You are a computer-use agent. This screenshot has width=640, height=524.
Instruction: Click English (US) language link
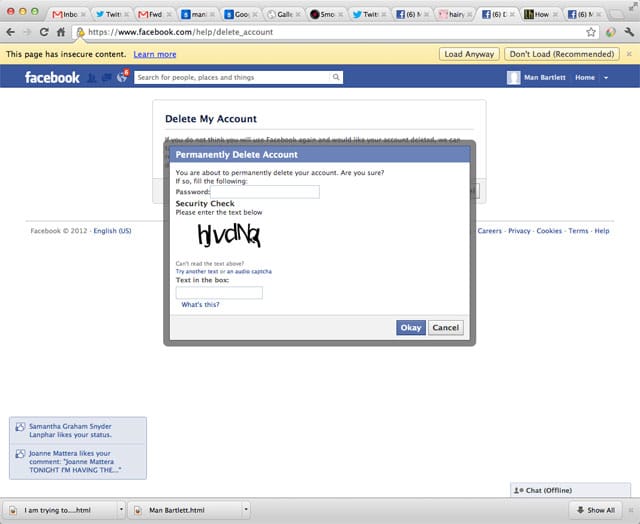(112, 231)
